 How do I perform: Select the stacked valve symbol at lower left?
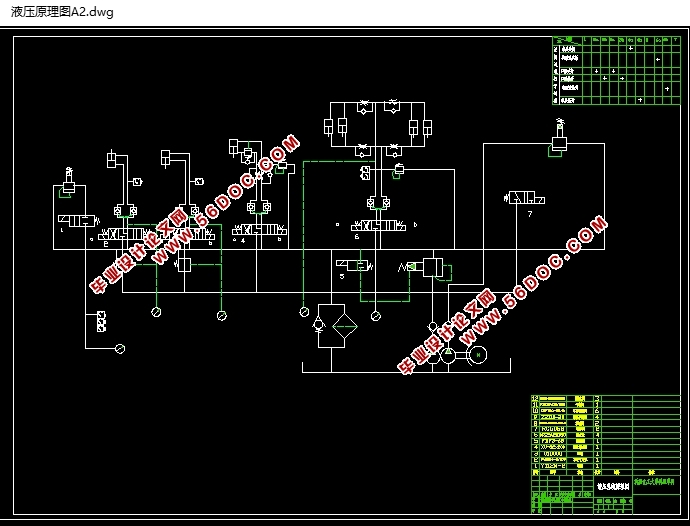pyautogui.click(x=100, y=322)
